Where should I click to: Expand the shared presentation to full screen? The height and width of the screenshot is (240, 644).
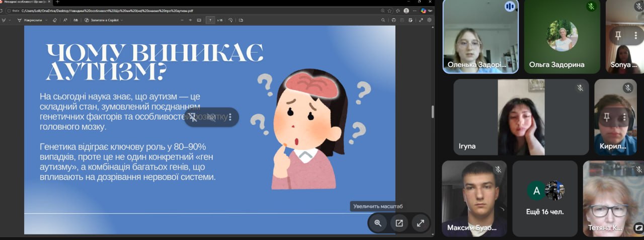tap(421, 223)
